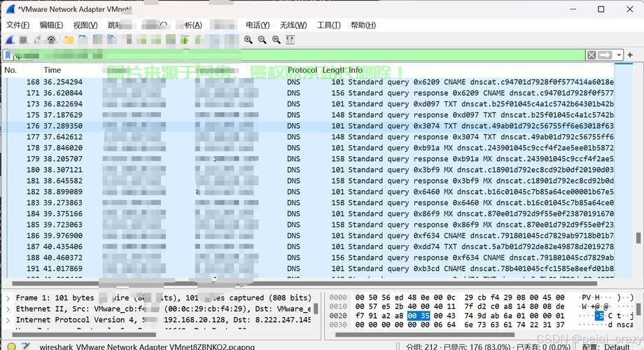644x350 pixels.
Task: Open expert information status icon
Action: [x=12, y=346]
